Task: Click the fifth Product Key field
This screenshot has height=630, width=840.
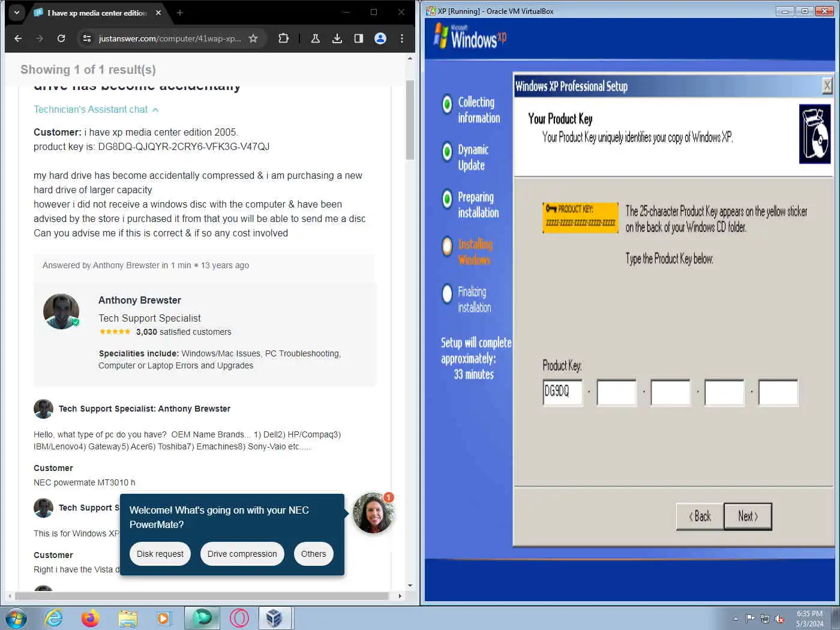Action: coord(778,392)
